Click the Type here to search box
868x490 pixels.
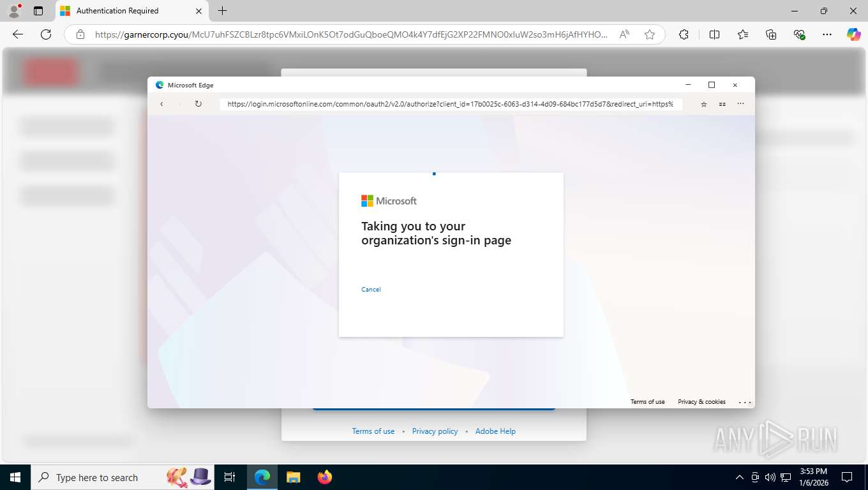pyautogui.click(x=121, y=477)
